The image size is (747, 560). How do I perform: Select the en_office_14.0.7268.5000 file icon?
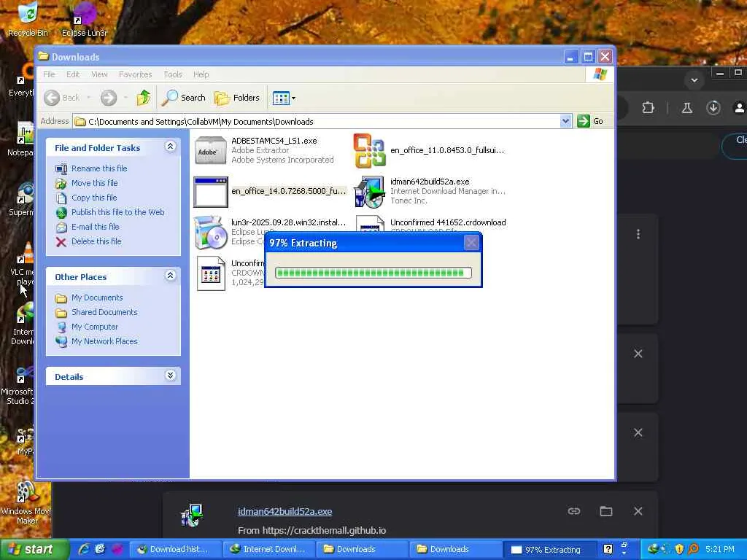click(x=211, y=192)
